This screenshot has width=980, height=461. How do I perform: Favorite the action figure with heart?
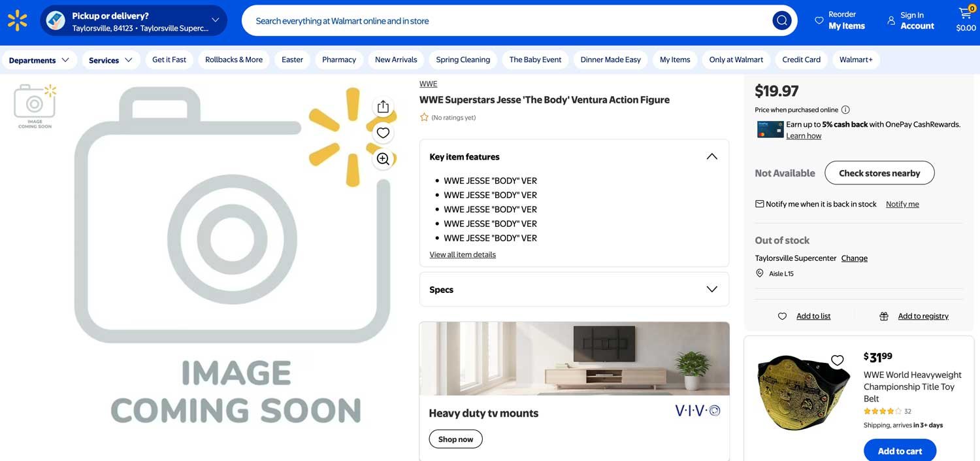pos(383,133)
